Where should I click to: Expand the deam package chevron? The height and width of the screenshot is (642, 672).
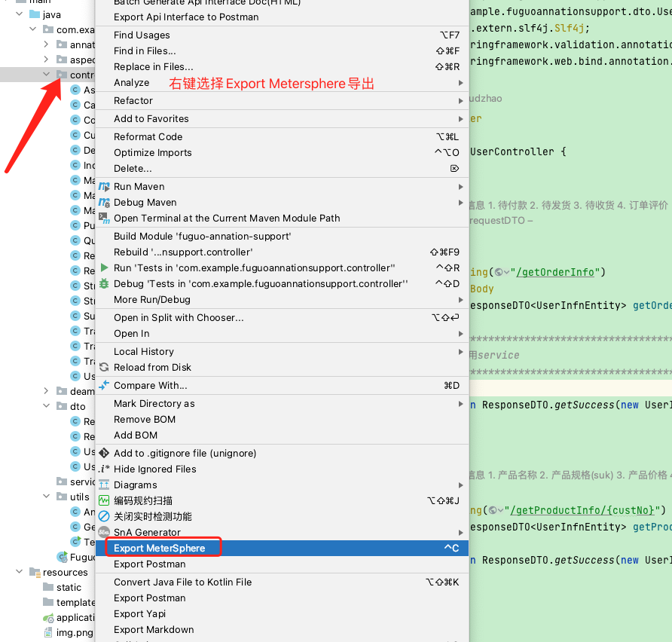46,391
